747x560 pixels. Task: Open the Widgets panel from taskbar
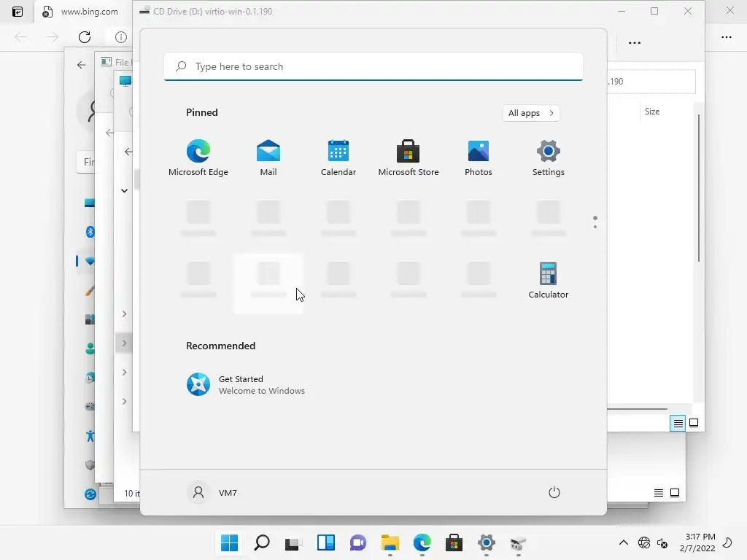coord(326,542)
